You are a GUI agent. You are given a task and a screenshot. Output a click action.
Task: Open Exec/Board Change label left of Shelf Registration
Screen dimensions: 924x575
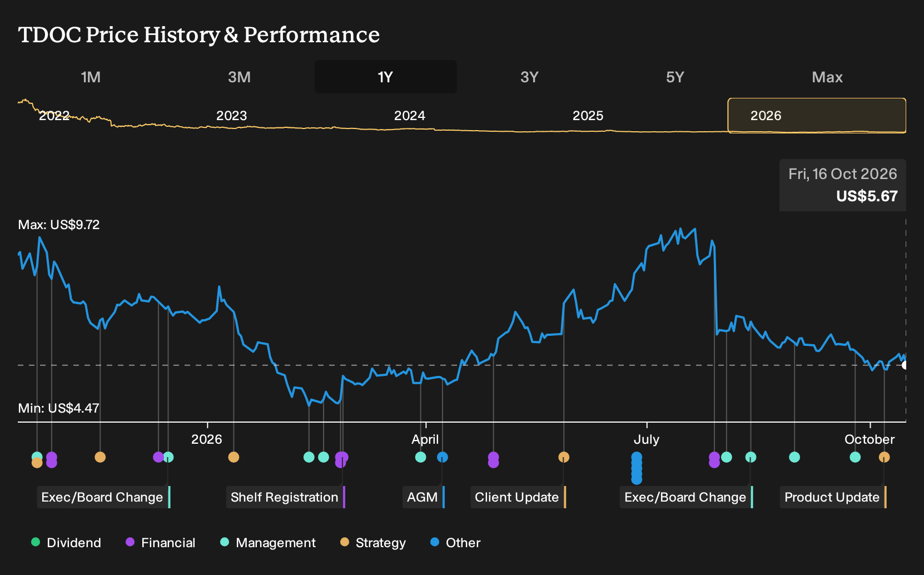[x=104, y=497]
